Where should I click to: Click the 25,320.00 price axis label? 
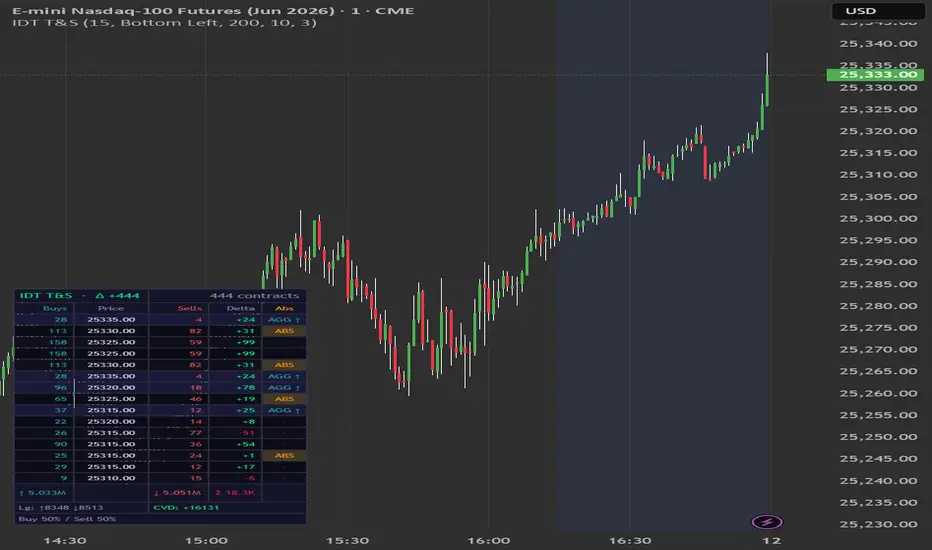coord(878,131)
